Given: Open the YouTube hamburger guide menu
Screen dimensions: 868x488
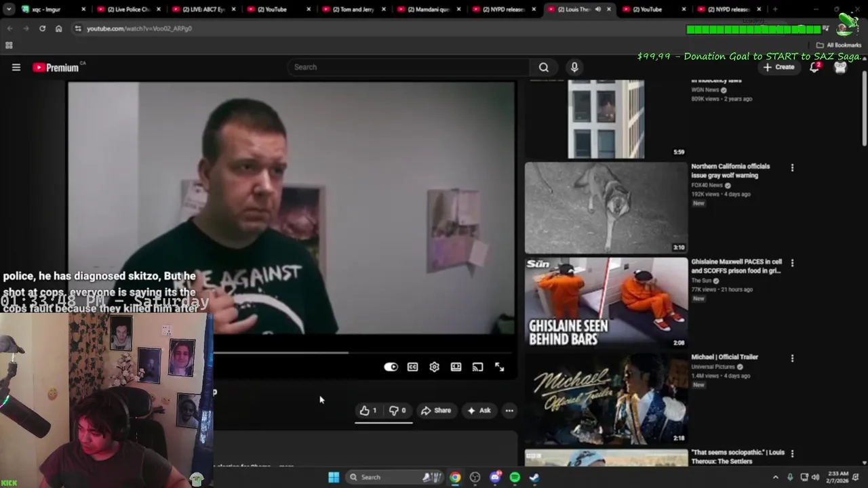Looking at the screenshot, I should (16, 67).
